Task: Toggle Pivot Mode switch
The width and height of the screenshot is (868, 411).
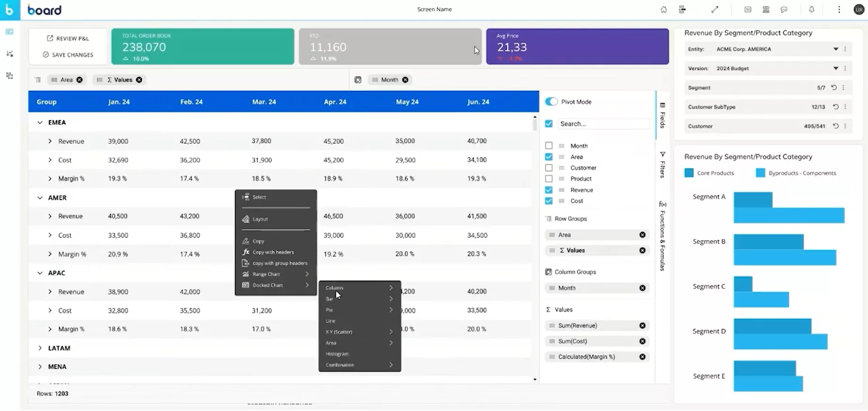Action: point(551,102)
